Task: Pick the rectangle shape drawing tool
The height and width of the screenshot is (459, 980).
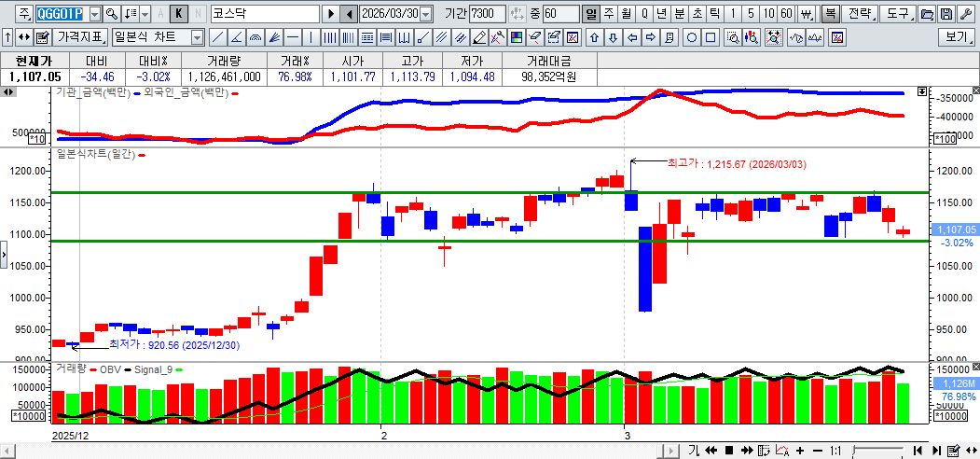Action: coord(711,38)
